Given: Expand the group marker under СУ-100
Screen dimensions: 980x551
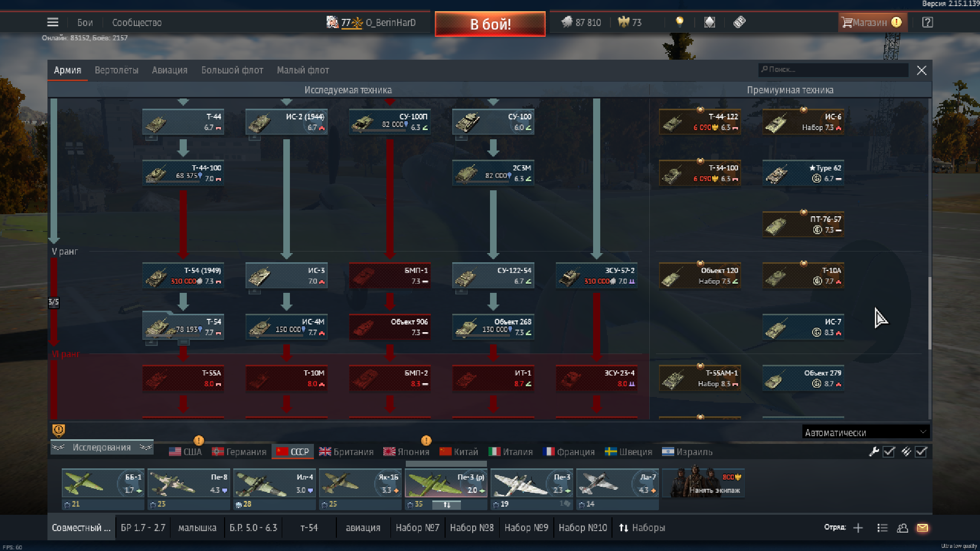Looking at the screenshot, I should 461,138.
